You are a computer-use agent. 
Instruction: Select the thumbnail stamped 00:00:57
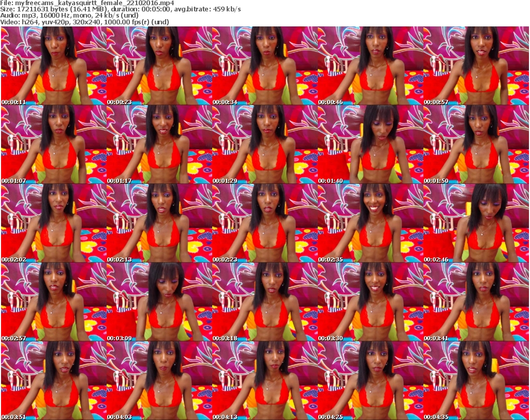click(476, 66)
